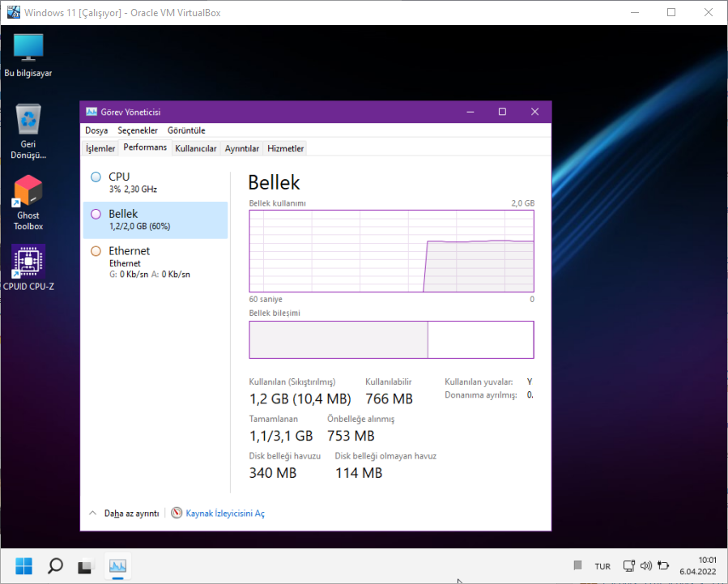The height and width of the screenshot is (584, 728).
Task: Select the Geri Dönüşüm recycle bin icon
Action: 28,131
